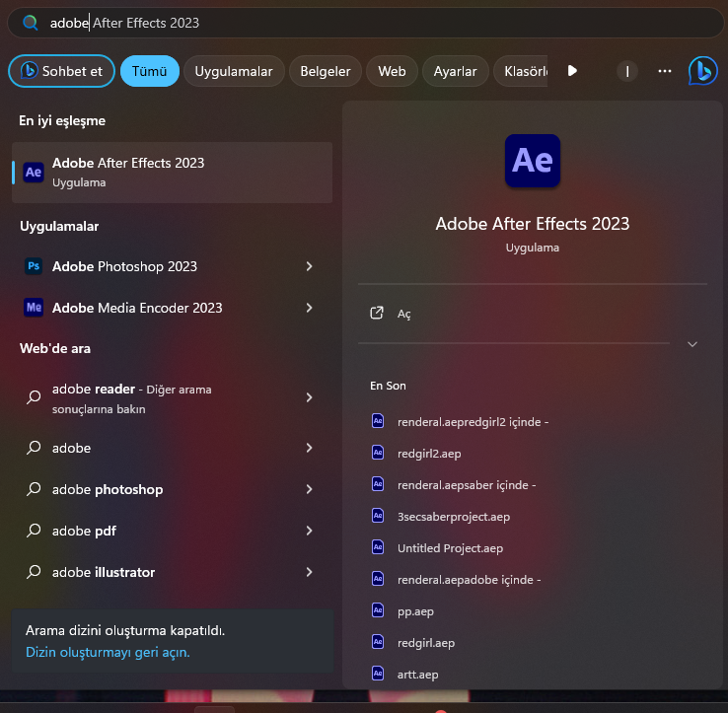Open renderal.aepredgirl2 içinde entry
The width and height of the screenshot is (728, 713).
(x=473, y=421)
